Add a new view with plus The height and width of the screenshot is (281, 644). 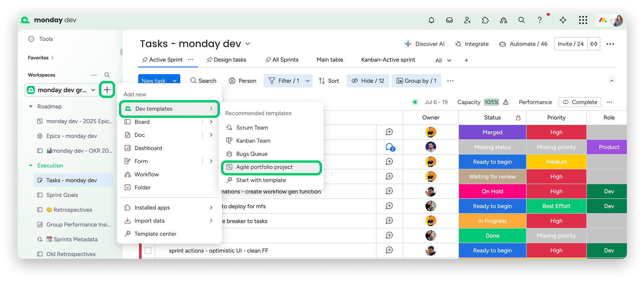466,60
